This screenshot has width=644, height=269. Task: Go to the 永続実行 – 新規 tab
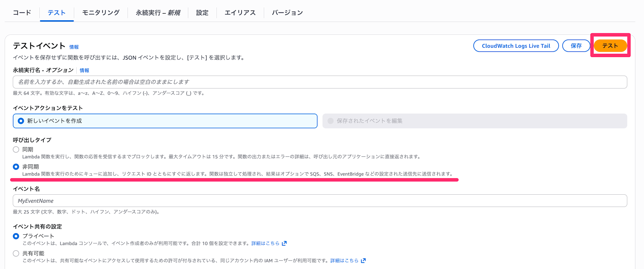(158, 13)
